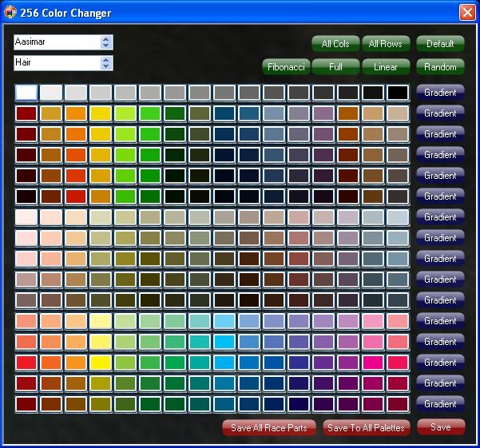
Task: Click the up arrow on the Hair selector
Action: [x=106, y=59]
